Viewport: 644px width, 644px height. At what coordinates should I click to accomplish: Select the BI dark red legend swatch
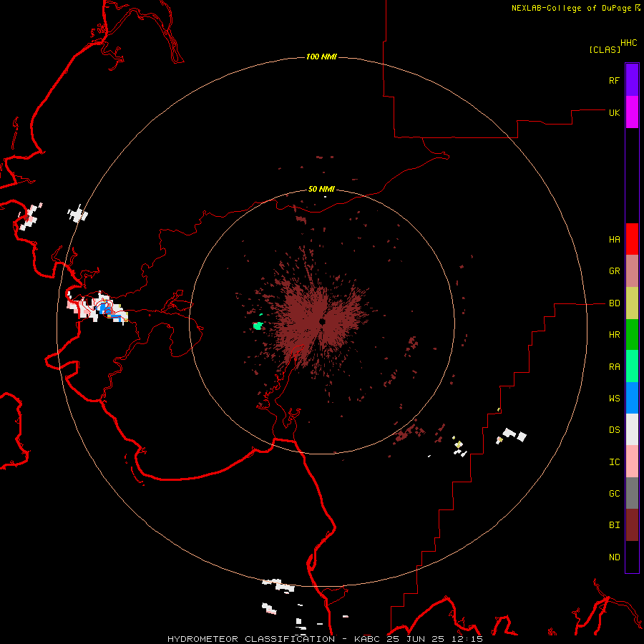pos(632,525)
